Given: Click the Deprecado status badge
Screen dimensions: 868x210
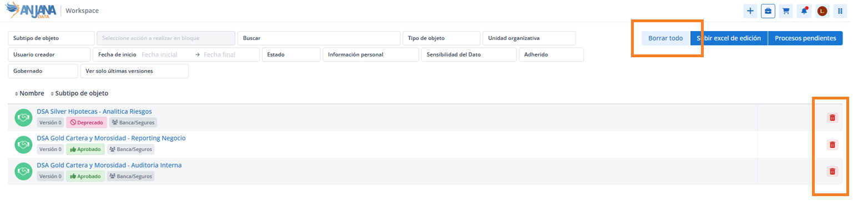Looking at the screenshot, I should point(87,122).
